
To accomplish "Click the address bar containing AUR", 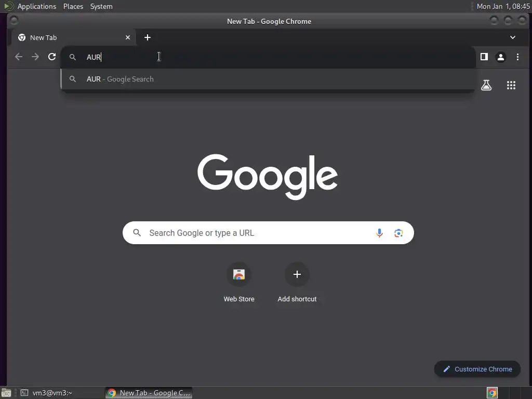I will (x=268, y=57).
